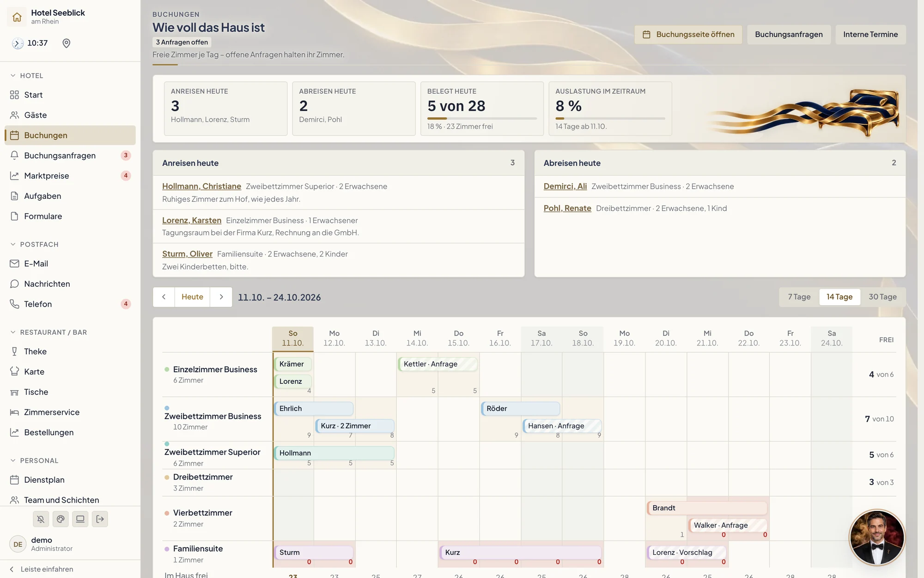This screenshot has height=578, width=924.
Task: Select the 14 Tage view
Action: [x=839, y=297]
